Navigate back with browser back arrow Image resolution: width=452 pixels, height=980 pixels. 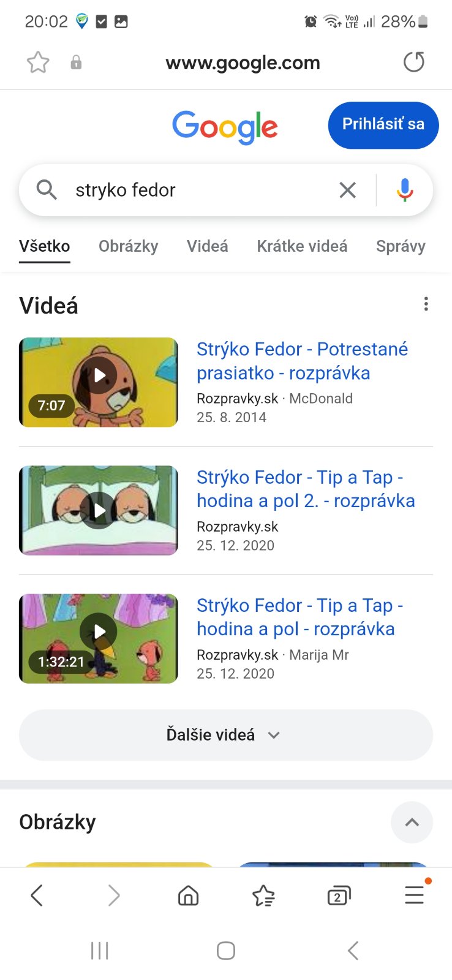(x=37, y=895)
